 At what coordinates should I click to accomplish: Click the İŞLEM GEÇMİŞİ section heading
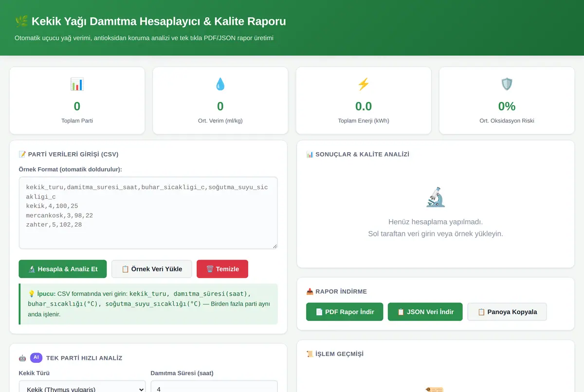[x=339, y=354]
